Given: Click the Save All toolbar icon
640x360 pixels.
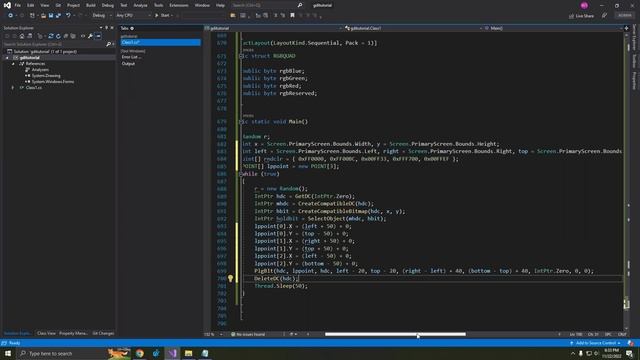Looking at the screenshot, I should click(58, 16).
